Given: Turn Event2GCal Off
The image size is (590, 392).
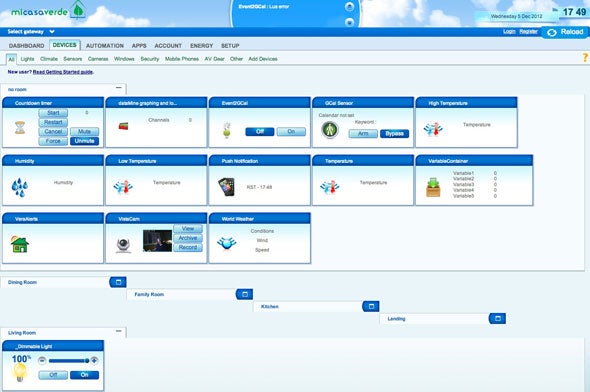Looking at the screenshot, I should (260, 132).
